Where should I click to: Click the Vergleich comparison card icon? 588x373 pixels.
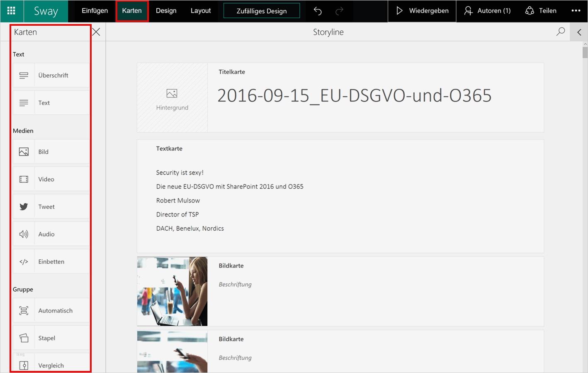[x=24, y=365]
